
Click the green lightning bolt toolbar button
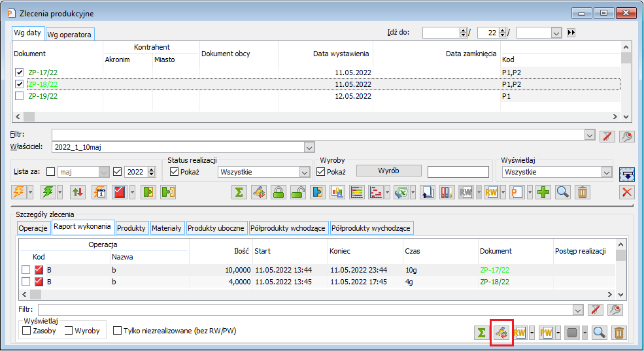(48, 192)
